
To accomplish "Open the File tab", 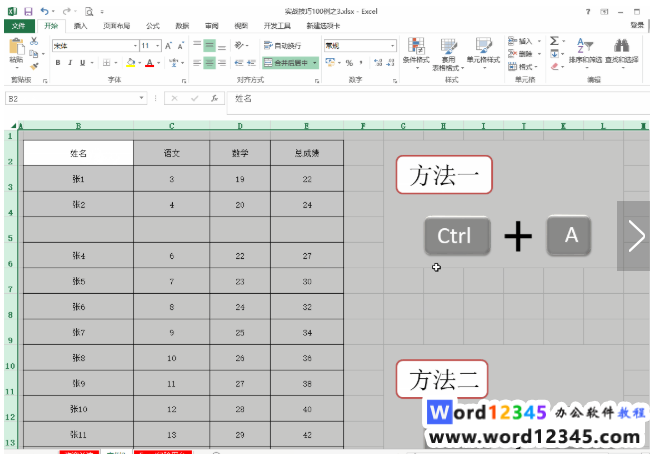I will click(x=19, y=26).
